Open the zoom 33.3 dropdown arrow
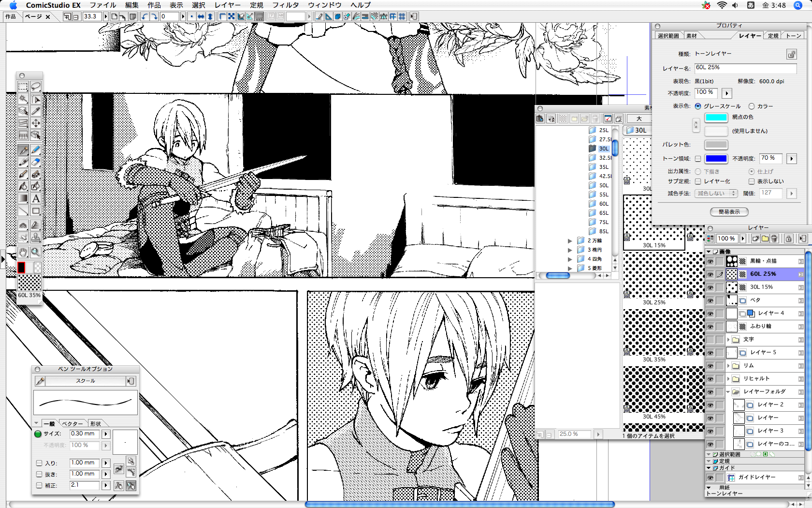 coord(106,16)
